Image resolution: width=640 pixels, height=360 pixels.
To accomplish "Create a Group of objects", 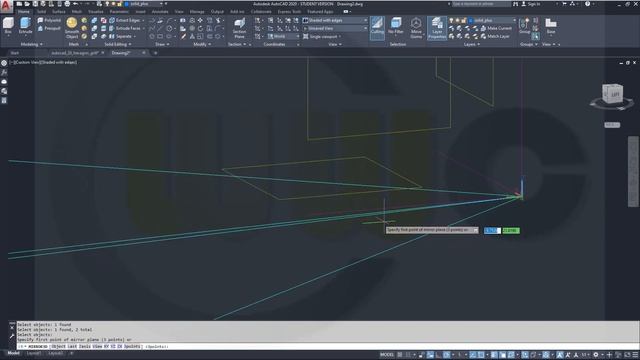I will point(524,26).
